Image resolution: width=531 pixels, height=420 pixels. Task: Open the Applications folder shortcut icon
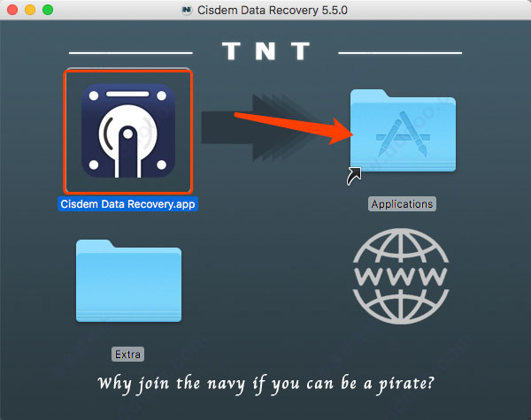pyautogui.click(x=403, y=131)
